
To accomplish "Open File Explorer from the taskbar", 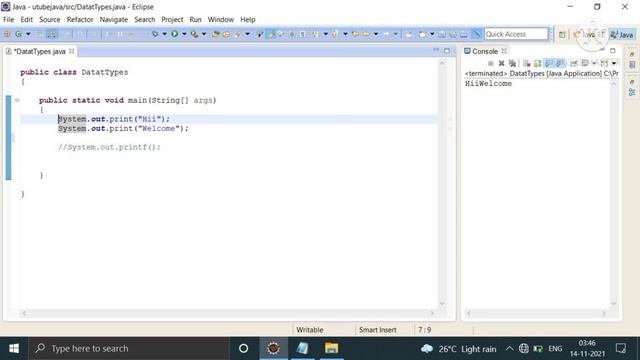I will point(331,349).
